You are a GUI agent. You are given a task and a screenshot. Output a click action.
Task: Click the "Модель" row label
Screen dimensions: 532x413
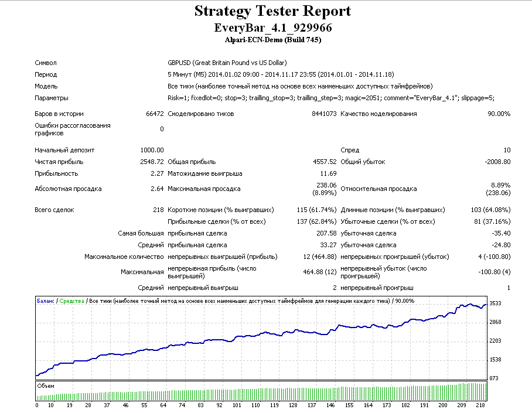(46, 86)
